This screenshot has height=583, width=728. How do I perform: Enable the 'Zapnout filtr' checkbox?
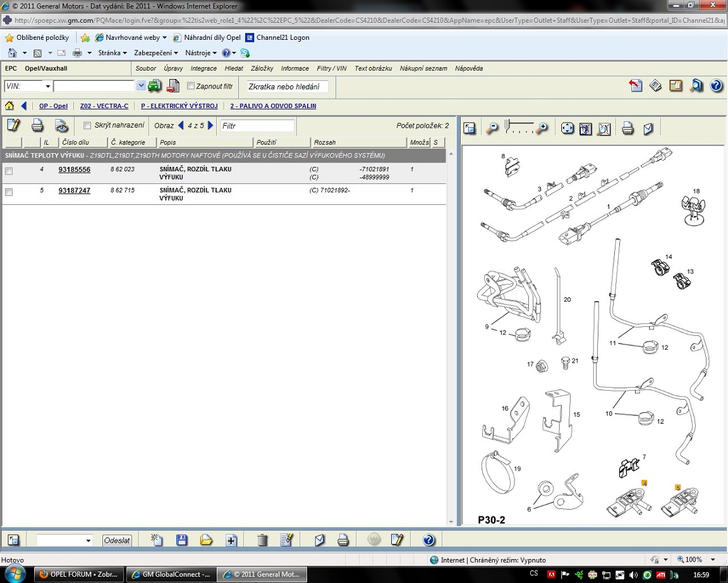tap(191, 86)
